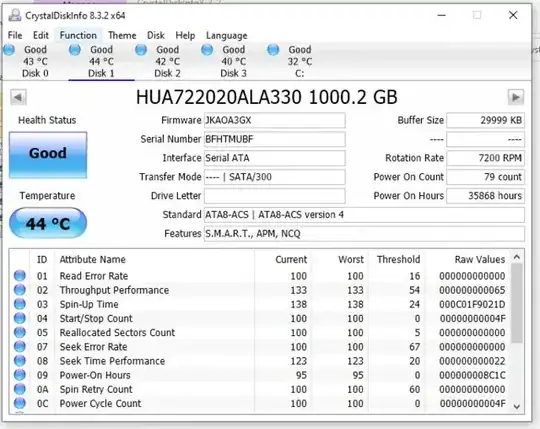Click the 44 °C temperature button
Viewport: 540px width, 429px height.
click(x=48, y=223)
